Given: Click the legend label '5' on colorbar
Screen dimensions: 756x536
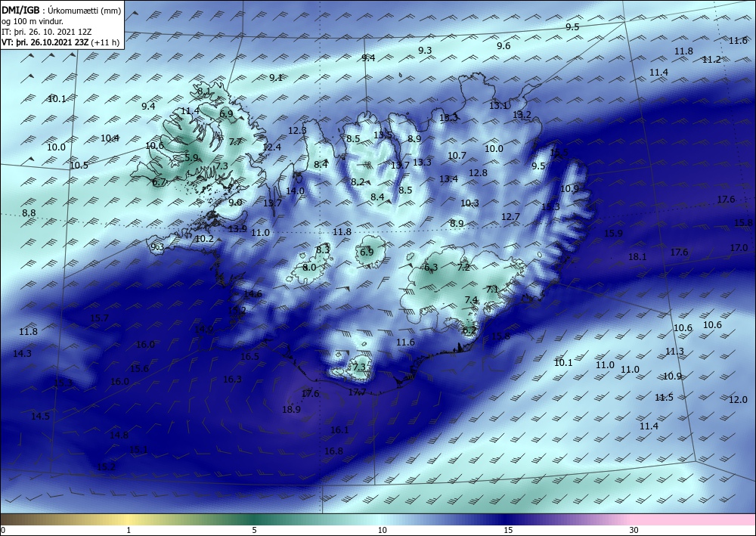Looking at the screenshot, I should coord(254,530).
